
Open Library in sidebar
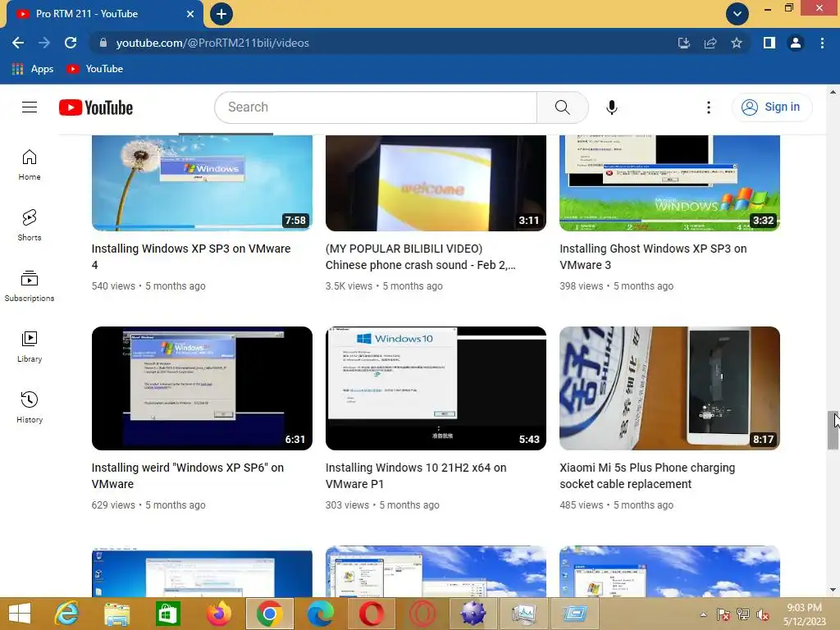(30, 347)
